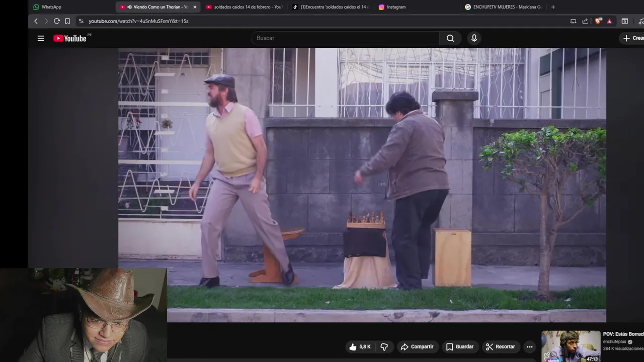This screenshot has height=362, width=644.
Task: Start voice search with the microphone
Action: pos(474,38)
